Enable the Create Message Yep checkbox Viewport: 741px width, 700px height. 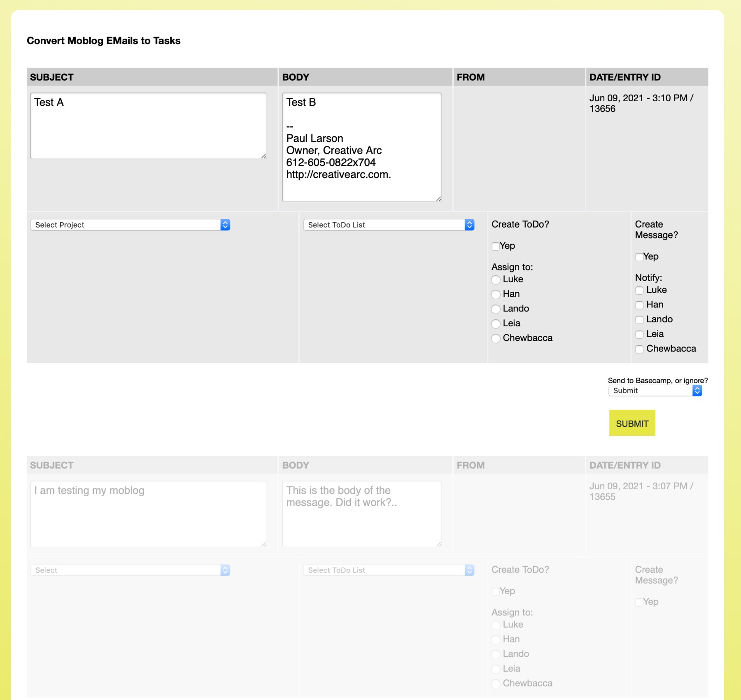pos(639,257)
